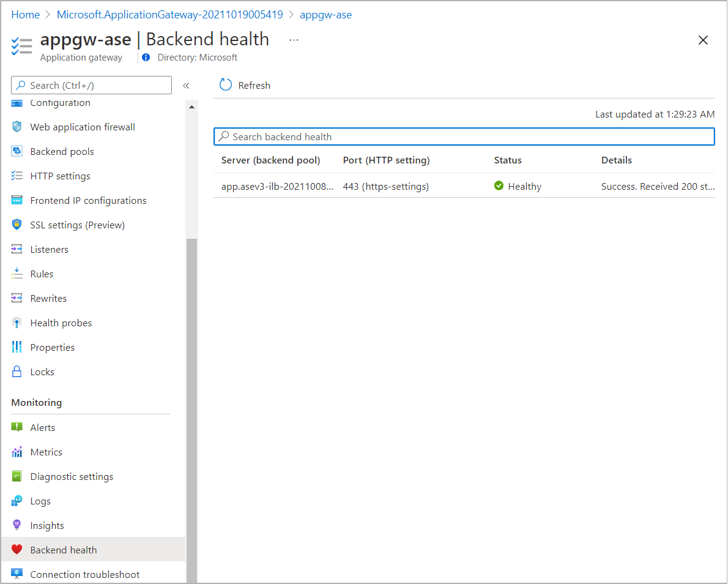Click the Locks padlock icon
Viewport: 728px width, 584px height.
[x=17, y=372]
